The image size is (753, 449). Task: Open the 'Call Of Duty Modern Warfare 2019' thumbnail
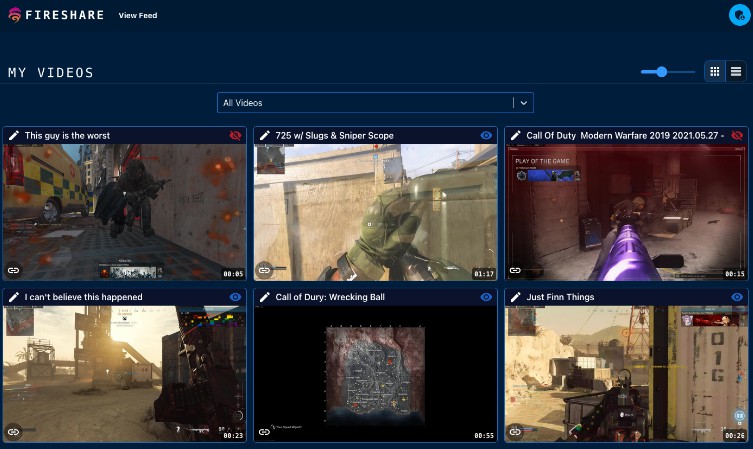[x=626, y=212]
